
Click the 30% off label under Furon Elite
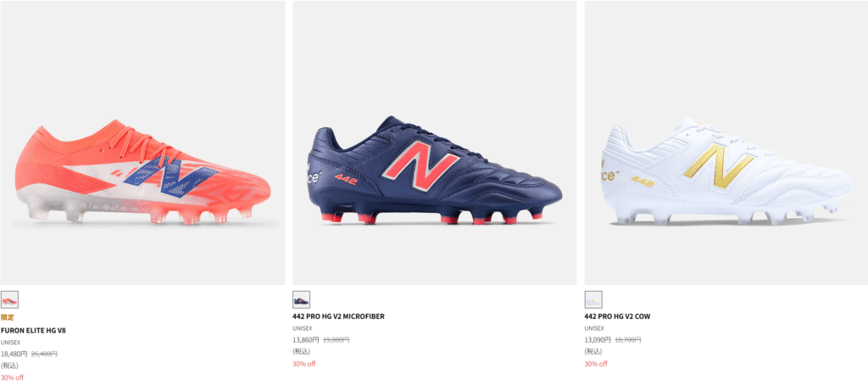tap(12, 377)
